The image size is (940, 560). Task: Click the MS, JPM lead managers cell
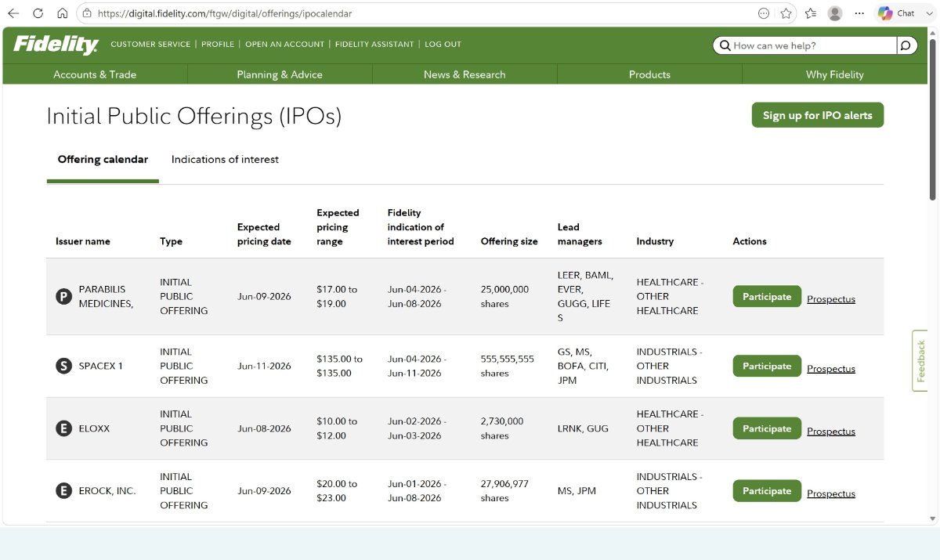[x=577, y=491]
